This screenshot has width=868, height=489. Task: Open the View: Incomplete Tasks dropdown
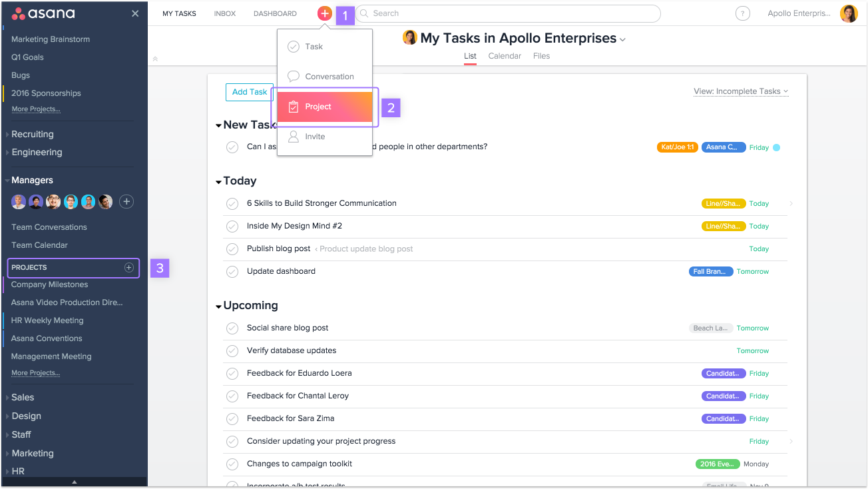point(741,91)
